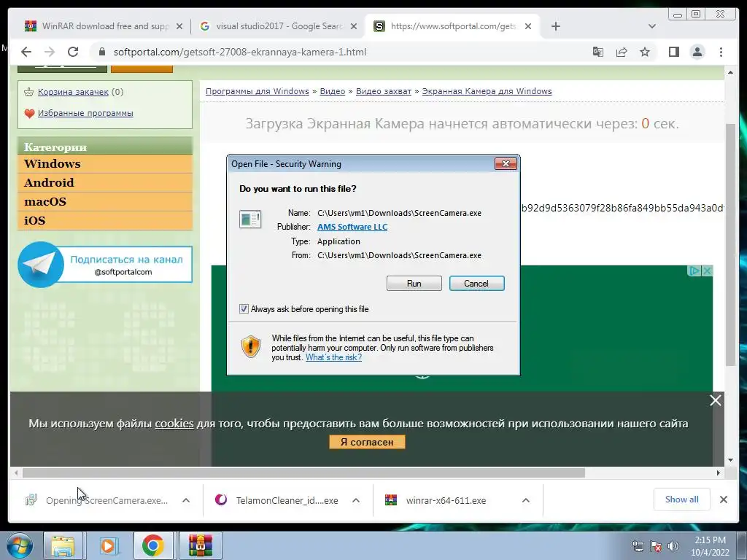Open Windows Explorer from the taskbar
Viewport: 747px width, 560px height.
click(63, 545)
